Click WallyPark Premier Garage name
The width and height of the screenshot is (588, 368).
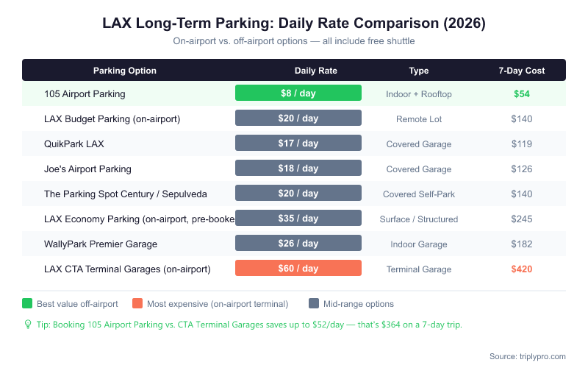(x=101, y=244)
